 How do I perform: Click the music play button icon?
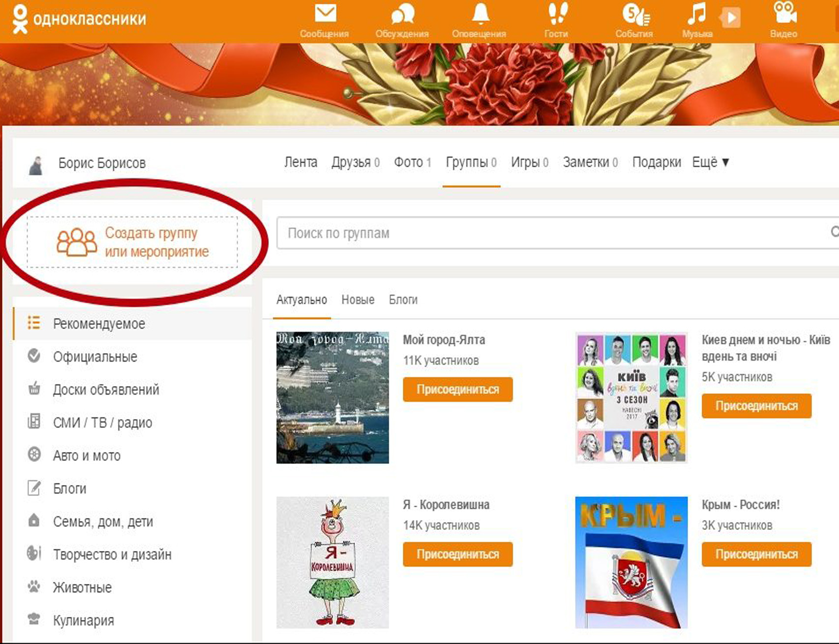731,18
